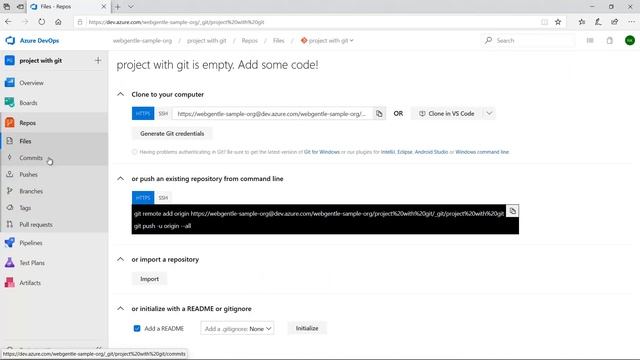Open the work items list icon in header
640x360 pixels.
(x=590, y=40)
